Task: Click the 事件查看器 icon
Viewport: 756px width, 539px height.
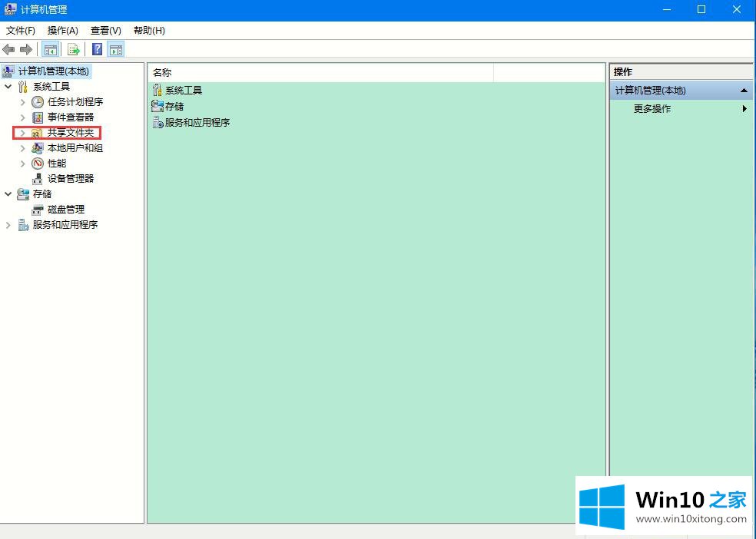Action: coord(38,117)
